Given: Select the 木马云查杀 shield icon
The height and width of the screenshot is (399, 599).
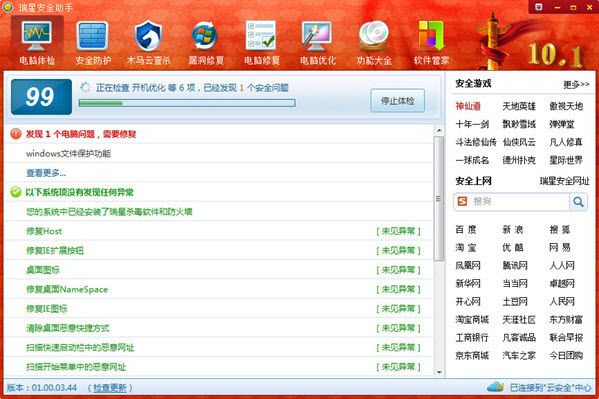Looking at the screenshot, I should coord(148,37).
